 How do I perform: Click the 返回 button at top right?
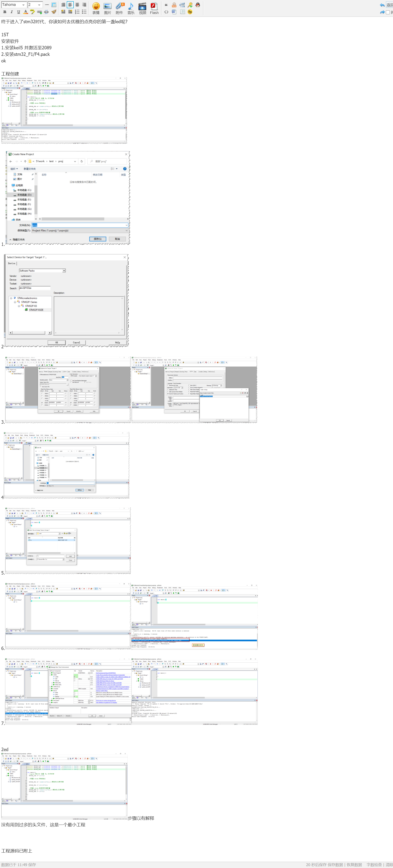389,5
